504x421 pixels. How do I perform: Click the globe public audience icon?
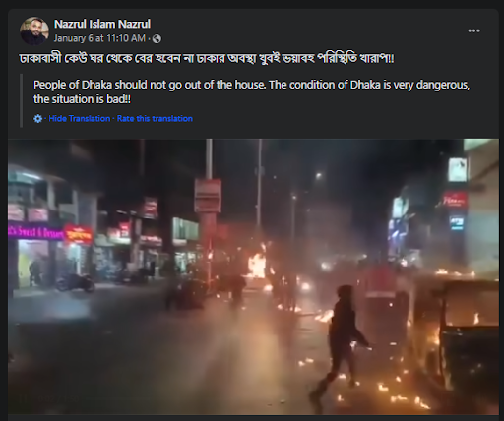pos(157,39)
